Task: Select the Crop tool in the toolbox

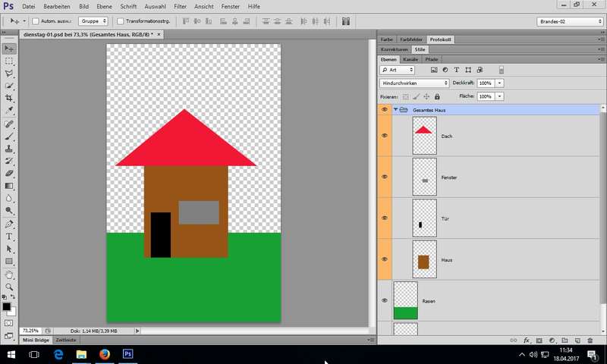Action: (9, 99)
